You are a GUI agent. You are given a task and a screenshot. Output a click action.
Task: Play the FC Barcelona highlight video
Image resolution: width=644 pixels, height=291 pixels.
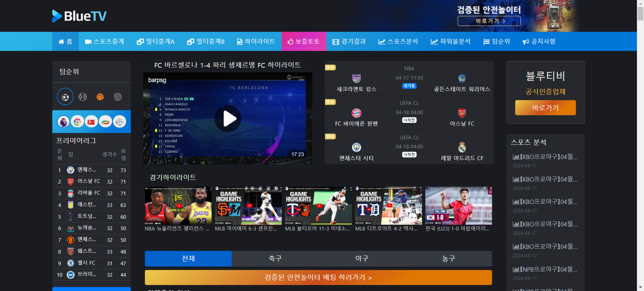pyautogui.click(x=228, y=118)
